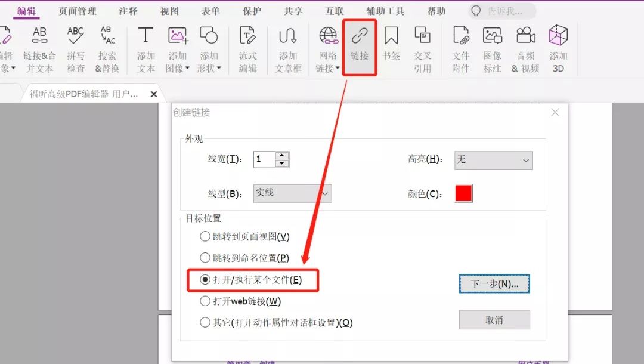Switch to the 页面管理 ribbon tab

click(77, 11)
